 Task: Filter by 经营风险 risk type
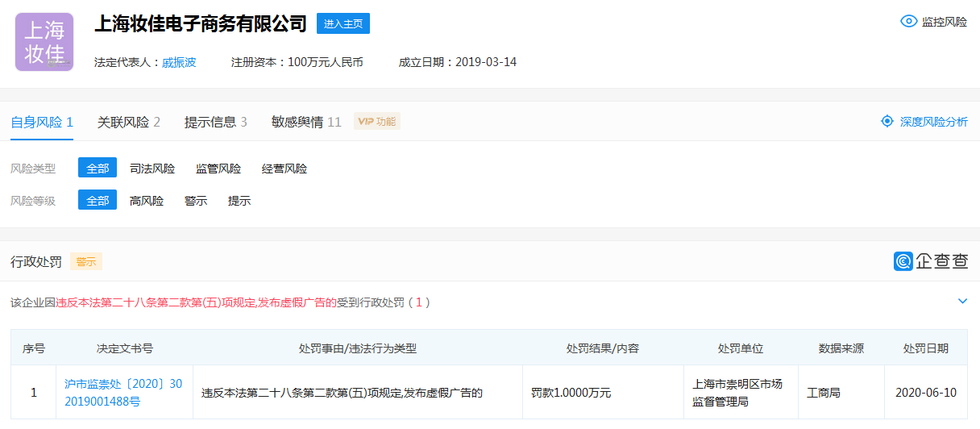pos(284,169)
